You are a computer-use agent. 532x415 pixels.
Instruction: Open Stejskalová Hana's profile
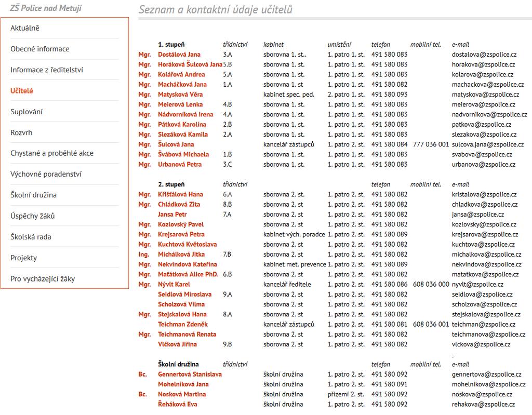(182, 315)
